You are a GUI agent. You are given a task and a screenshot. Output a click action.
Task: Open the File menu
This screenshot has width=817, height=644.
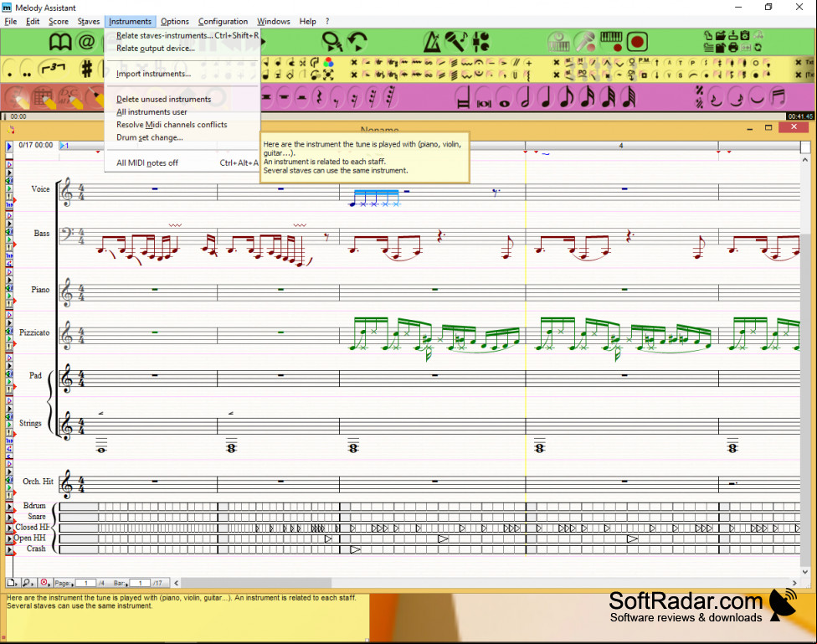(x=10, y=22)
